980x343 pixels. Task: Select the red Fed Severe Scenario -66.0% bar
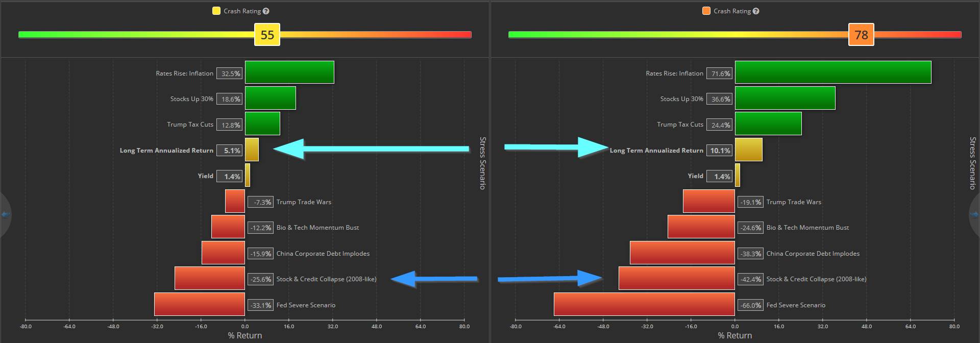click(644, 304)
